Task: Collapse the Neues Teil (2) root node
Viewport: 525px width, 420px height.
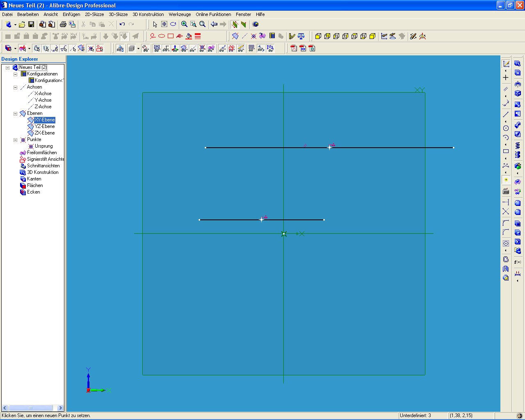Action: 8,68
